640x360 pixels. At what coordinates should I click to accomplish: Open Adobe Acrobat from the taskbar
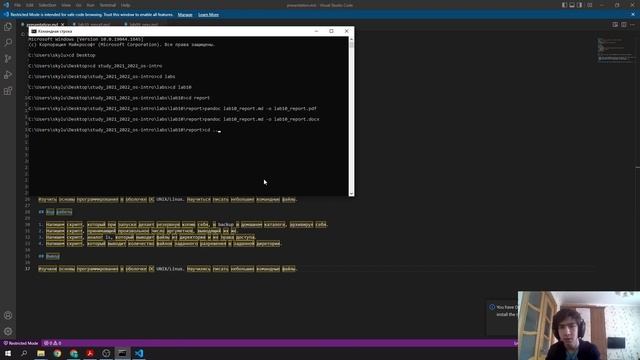90,353
